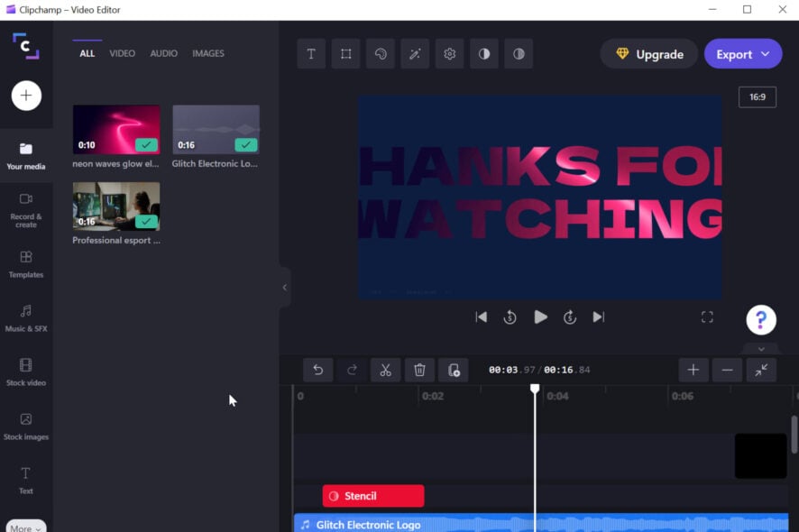Zoom out on the timeline
Viewport: 799px width, 532px height.
pos(727,370)
